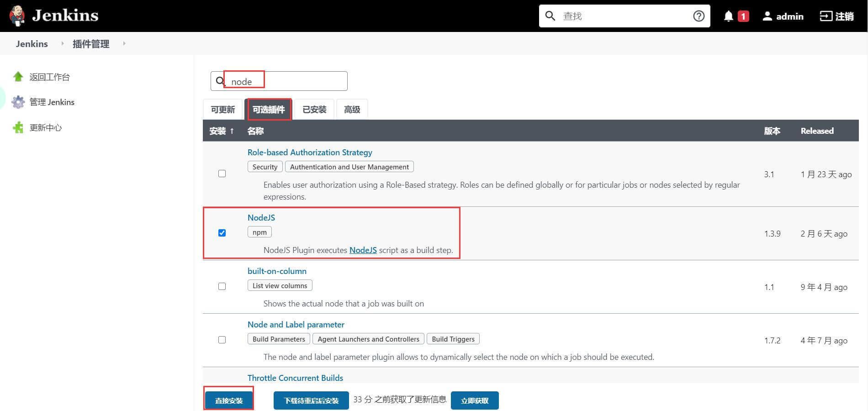868x411 pixels.
Task: Click the 直接安装 button
Action: (229, 400)
